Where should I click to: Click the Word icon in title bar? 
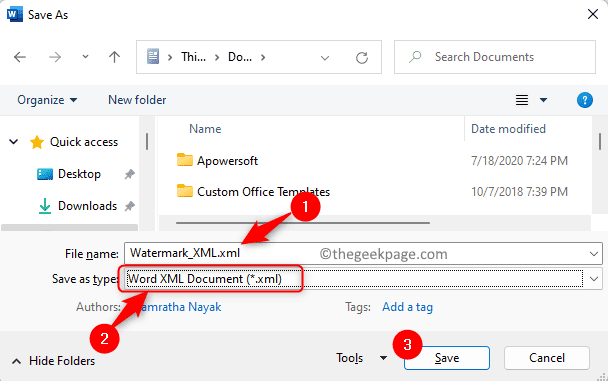tap(14, 15)
